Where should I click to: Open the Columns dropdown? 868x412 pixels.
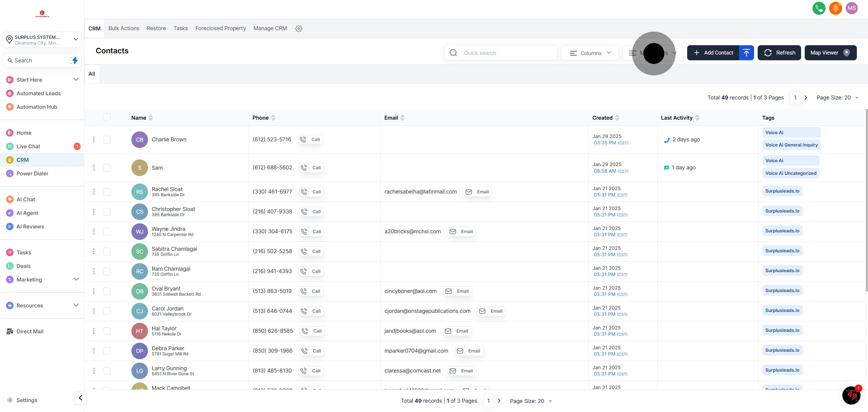point(590,53)
